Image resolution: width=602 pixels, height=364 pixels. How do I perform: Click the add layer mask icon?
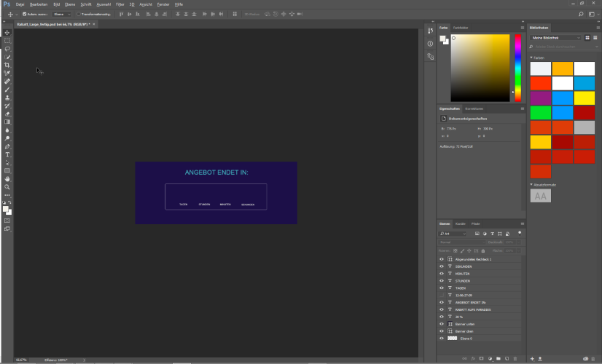(x=482, y=359)
